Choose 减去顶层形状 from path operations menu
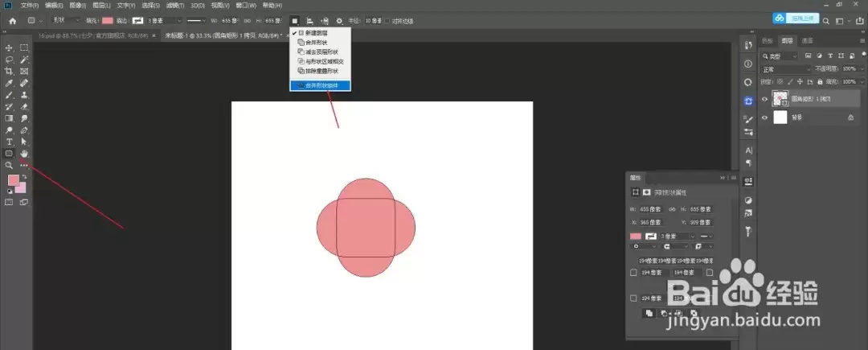This screenshot has width=868, height=350. coord(320,52)
